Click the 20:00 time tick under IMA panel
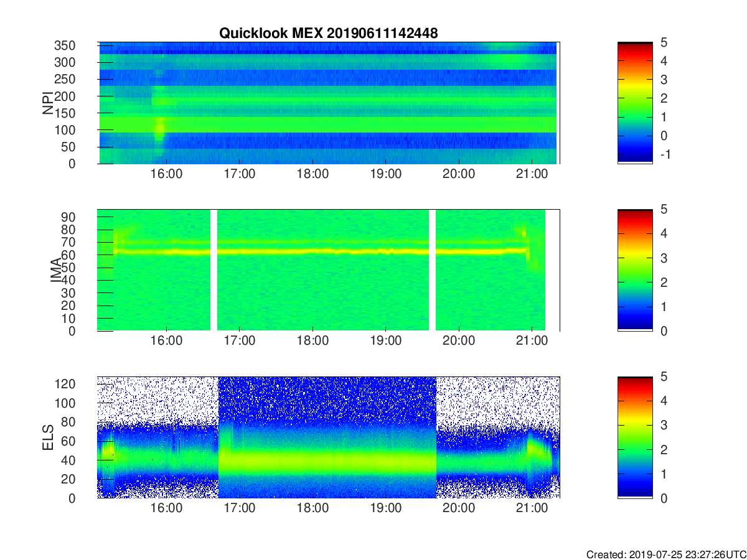Image resolution: width=747 pixels, height=560 pixels. 459,341
